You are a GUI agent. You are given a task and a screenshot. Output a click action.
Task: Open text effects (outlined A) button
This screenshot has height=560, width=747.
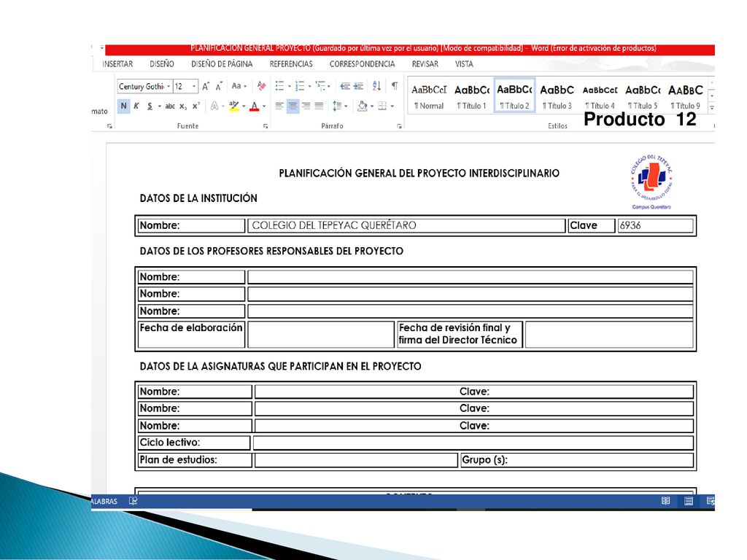[x=214, y=106]
